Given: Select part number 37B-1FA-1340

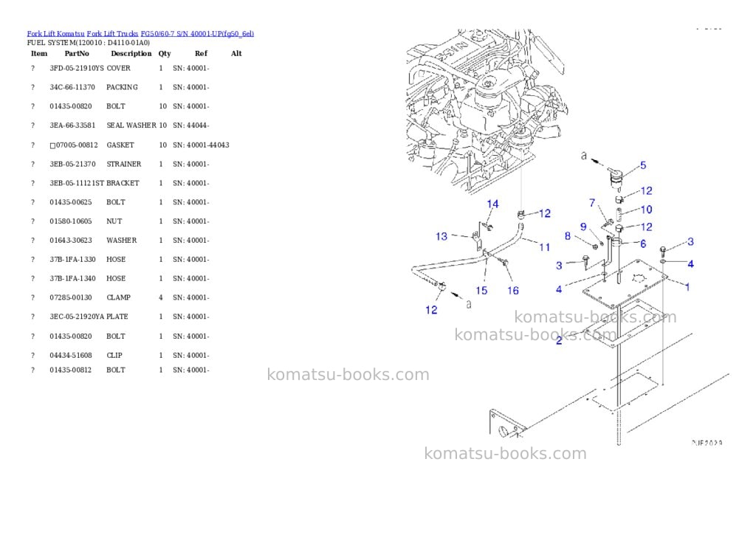Looking at the screenshot, I should tap(72, 279).
